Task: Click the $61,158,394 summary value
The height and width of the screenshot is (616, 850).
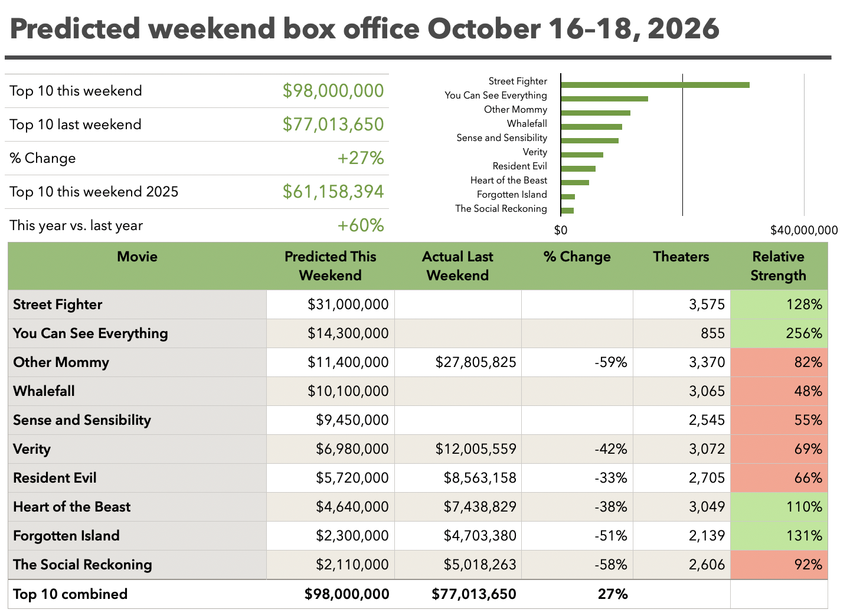Action: click(x=334, y=192)
